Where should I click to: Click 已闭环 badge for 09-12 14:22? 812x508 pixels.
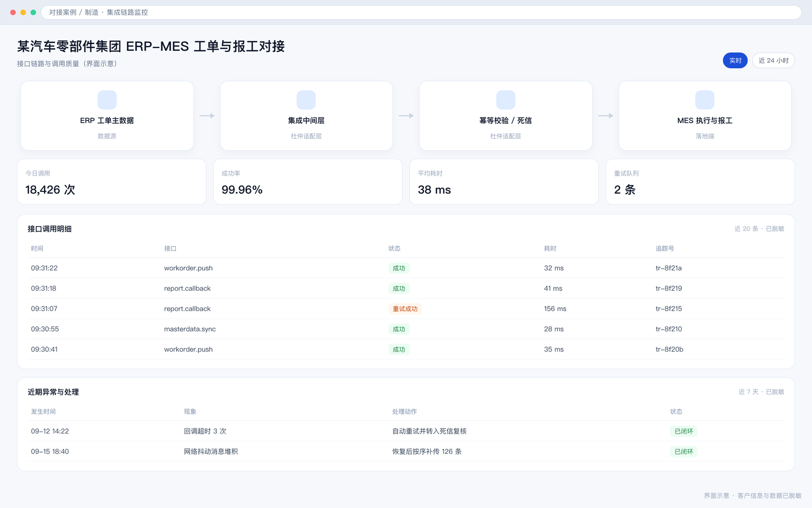click(x=684, y=431)
